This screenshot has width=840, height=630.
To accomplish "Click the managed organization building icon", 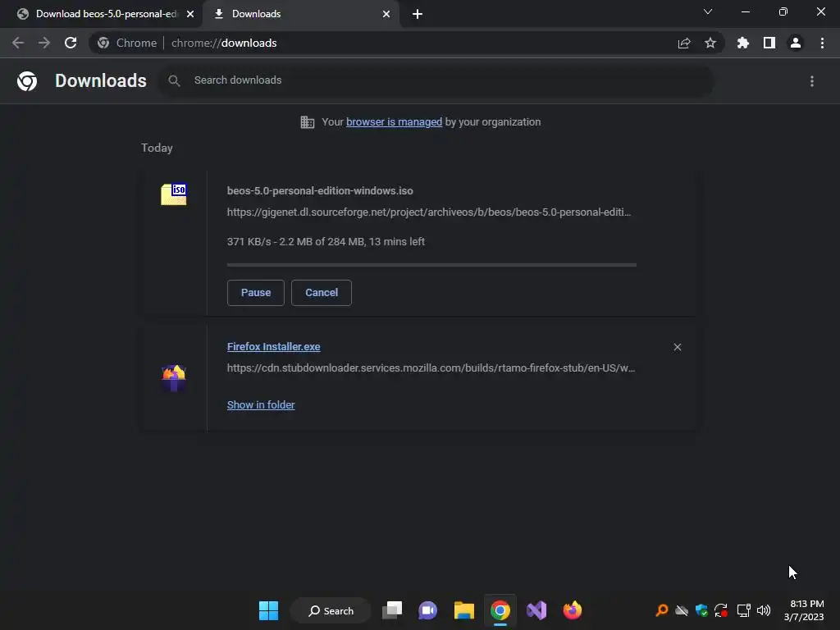I will click(x=307, y=122).
